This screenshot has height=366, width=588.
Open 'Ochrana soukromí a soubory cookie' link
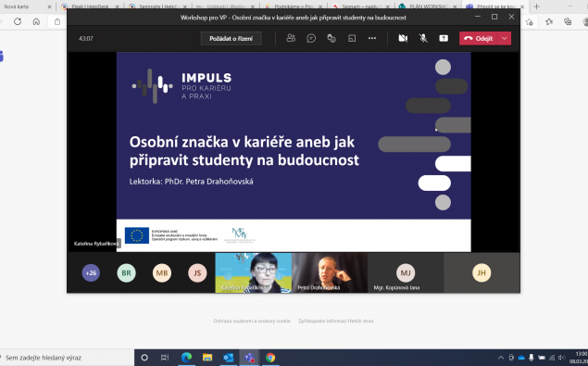(252, 321)
